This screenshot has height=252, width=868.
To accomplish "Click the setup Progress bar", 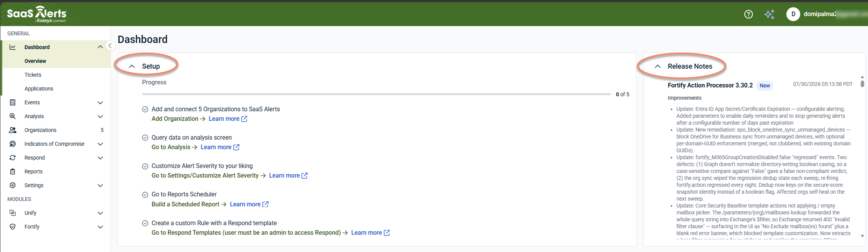I will pyautogui.click(x=377, y=94).
